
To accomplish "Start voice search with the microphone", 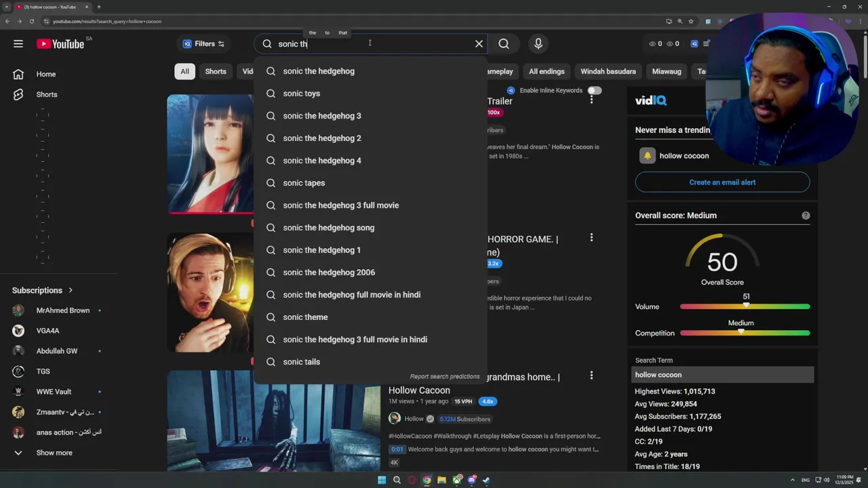I will [538, 44].
